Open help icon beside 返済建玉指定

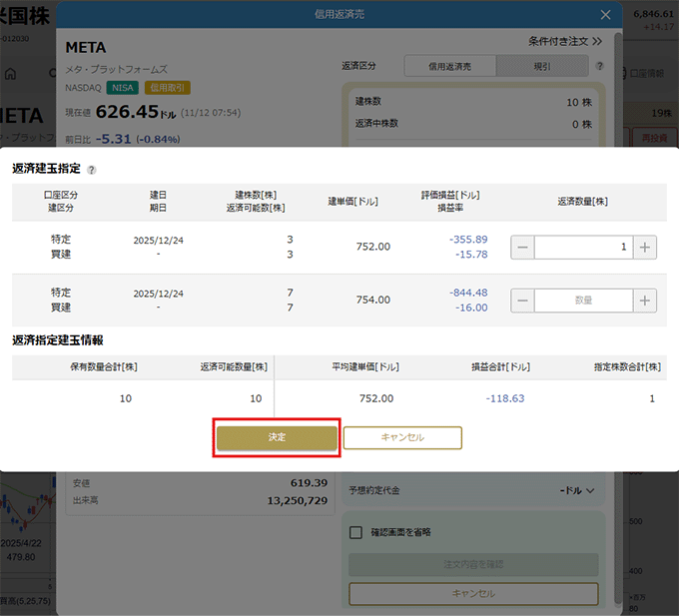coord(92,171)
